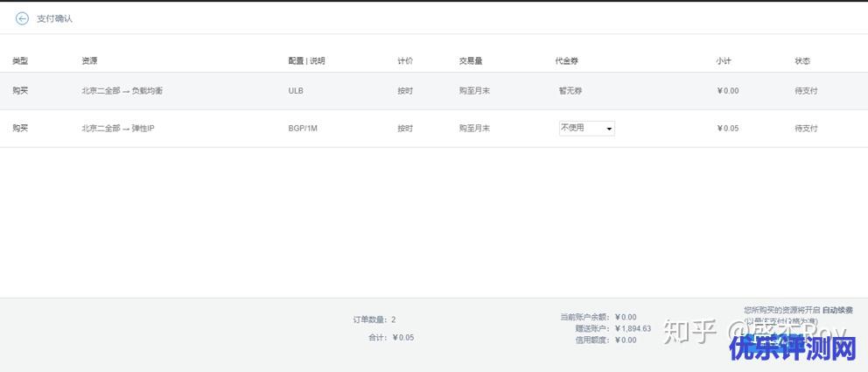Click the 资源 column header

click(89, 61)
